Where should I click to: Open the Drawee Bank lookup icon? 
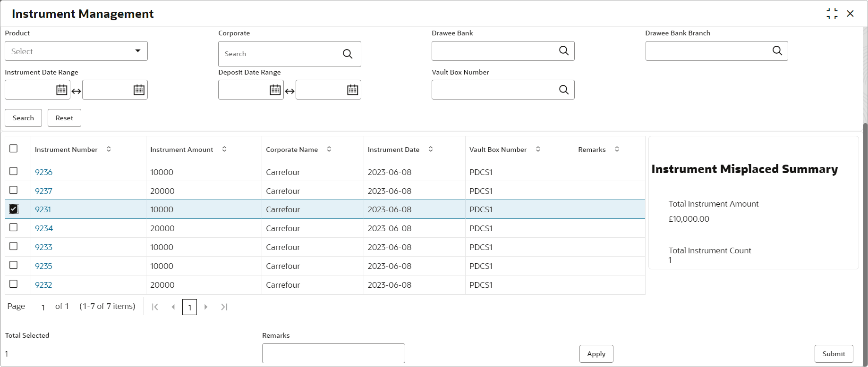tap(564, 51)
